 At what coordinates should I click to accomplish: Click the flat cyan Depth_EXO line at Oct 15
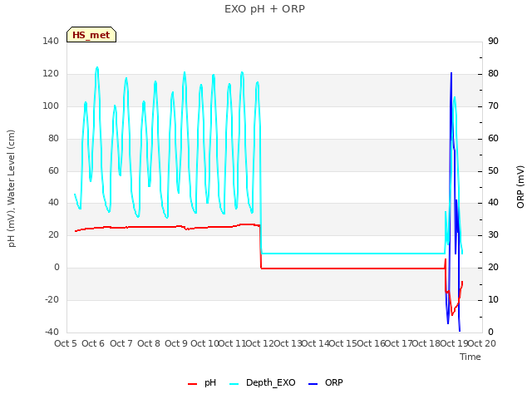(x=342, y=254)
